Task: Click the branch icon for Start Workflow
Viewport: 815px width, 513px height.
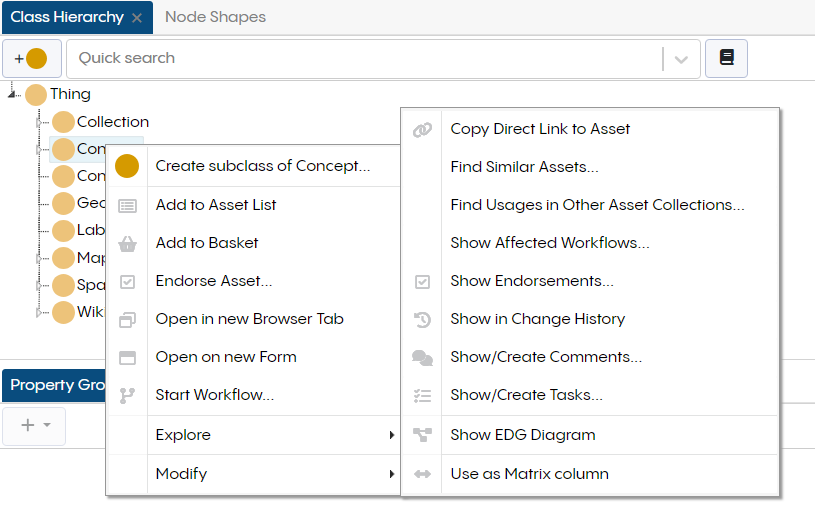Action: (x=127, y=396)
